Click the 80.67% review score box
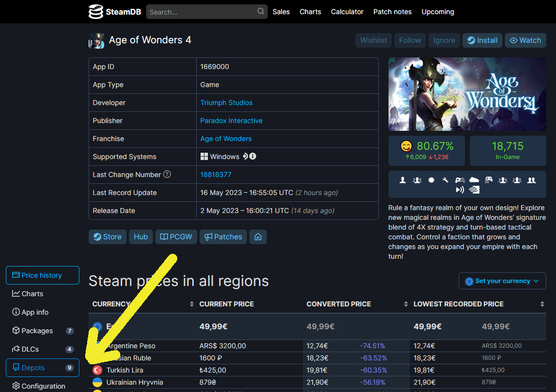Image resolution: width=556 pixels, height=392 pixels. 426,150
